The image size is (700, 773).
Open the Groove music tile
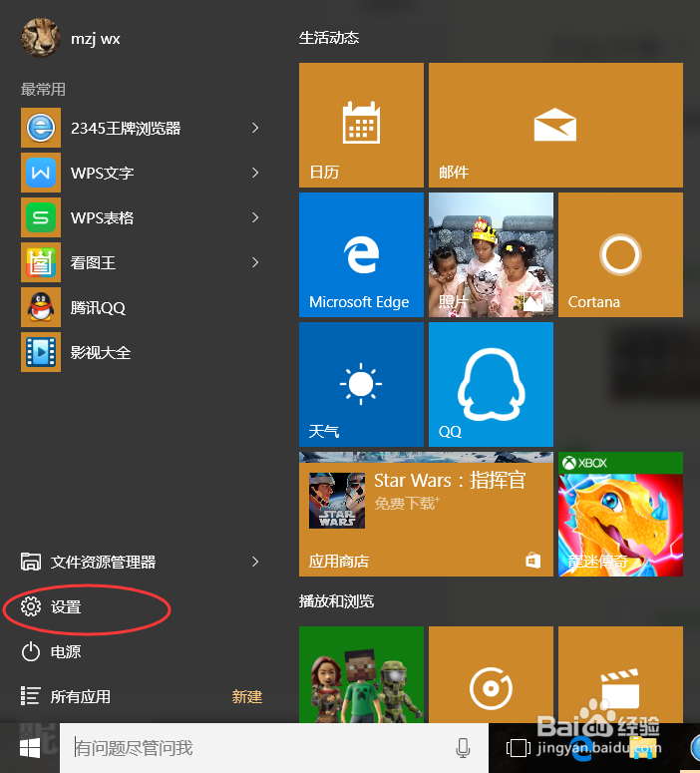click(491, 675)
